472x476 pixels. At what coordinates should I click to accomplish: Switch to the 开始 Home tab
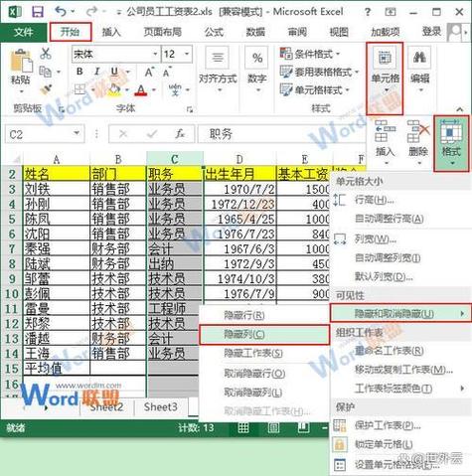[x=71, y=32]
